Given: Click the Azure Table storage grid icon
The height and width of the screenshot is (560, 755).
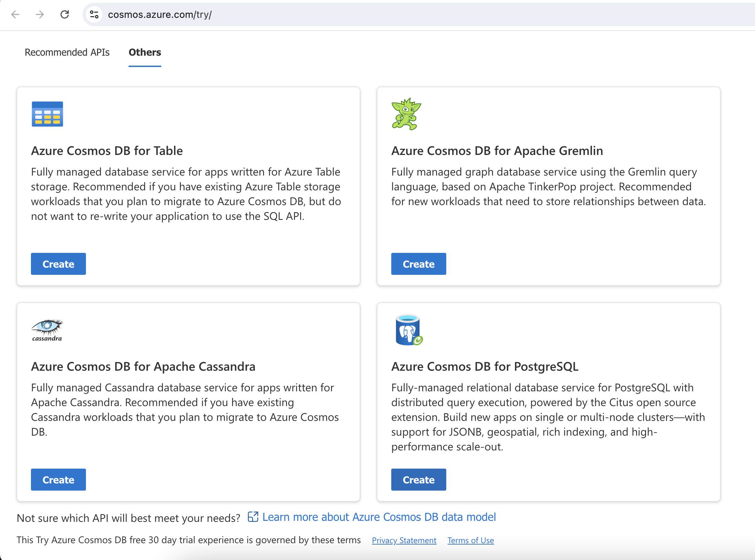Looking at the screenshot, I should (x=47, y=114).
